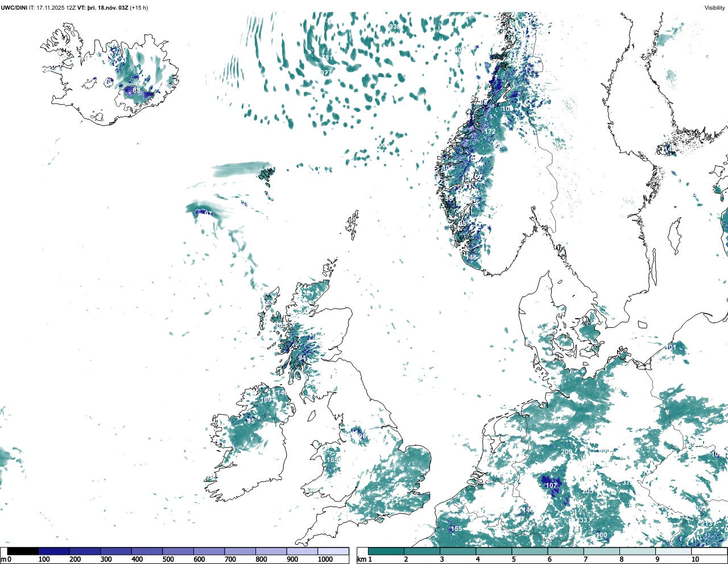Click the 'km' unit label on the right legend
Screen dimensions: 728x564
361,559
